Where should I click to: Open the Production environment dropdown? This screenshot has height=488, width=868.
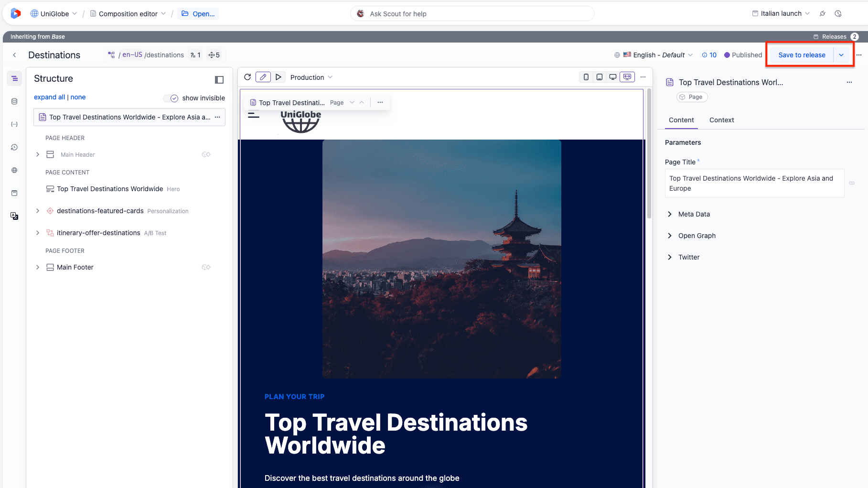point(311,77)
